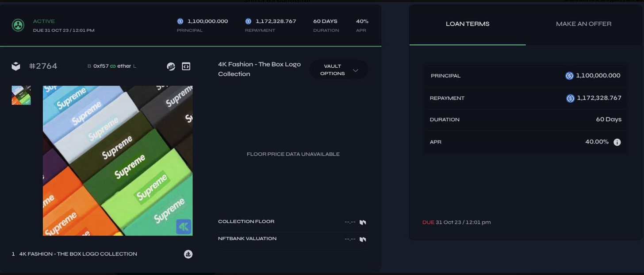Show APR info tooltip icon
The height and width of the screenshot is (275, 644).
tap(617, 142)
